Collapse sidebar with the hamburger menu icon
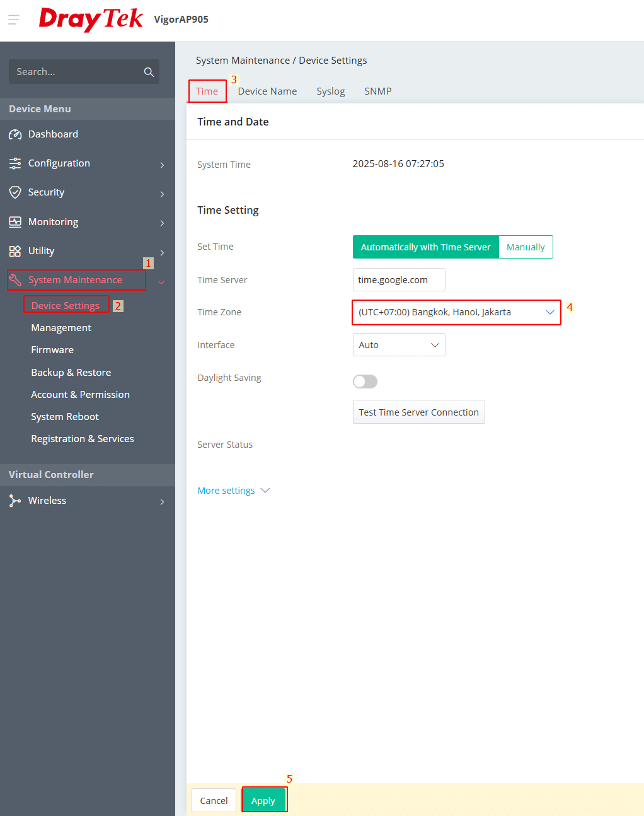644x816 pixels. [14, 20]
